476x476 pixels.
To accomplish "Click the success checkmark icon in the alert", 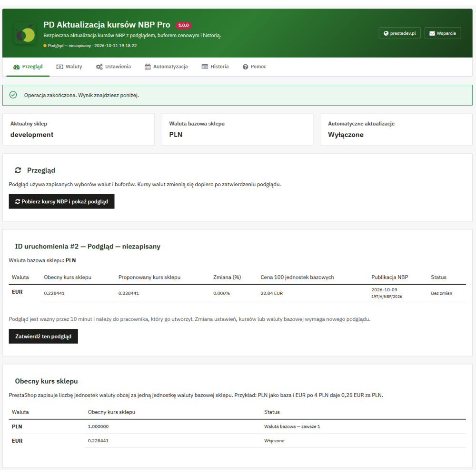I will (13, 95).
